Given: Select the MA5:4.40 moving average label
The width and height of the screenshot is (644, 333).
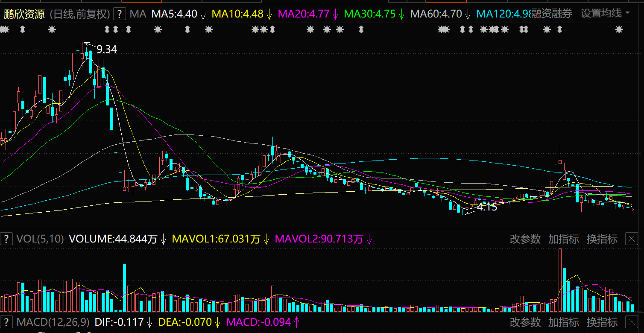Looking at the screenshot, I should point(174,14).
